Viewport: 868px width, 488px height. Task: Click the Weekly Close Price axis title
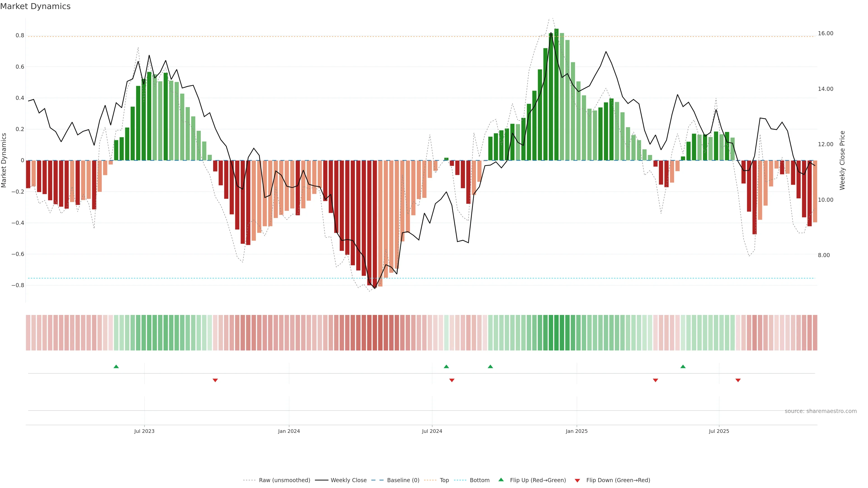pos(842,160)
